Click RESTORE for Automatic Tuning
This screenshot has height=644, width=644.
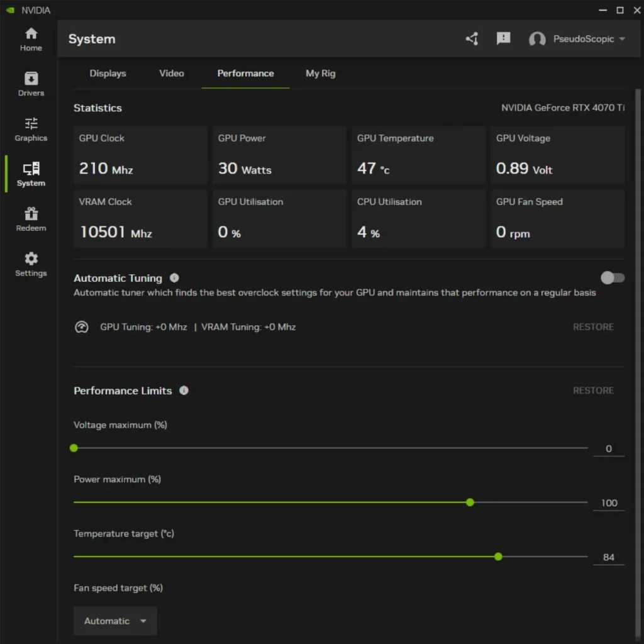coord(593,327)
